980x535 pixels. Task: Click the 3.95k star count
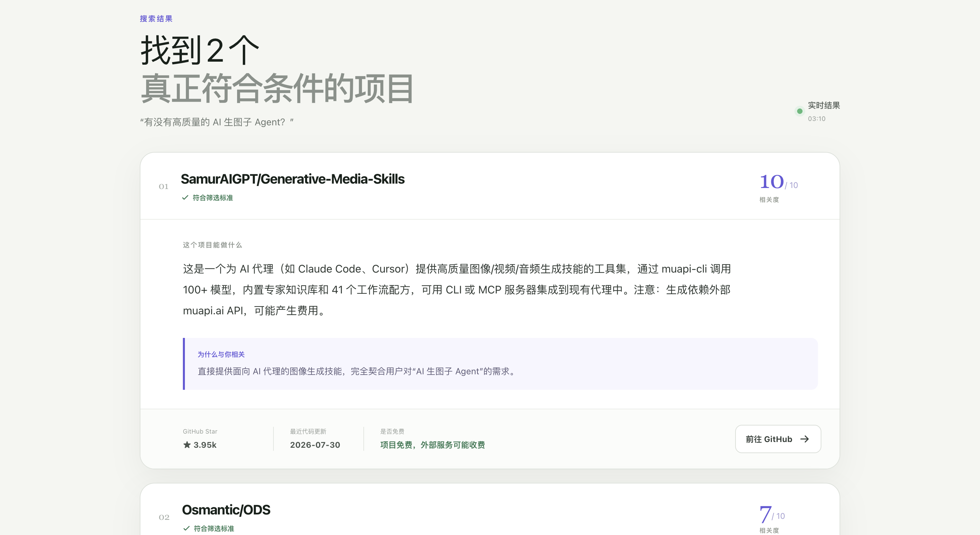[x=205, y=444]
